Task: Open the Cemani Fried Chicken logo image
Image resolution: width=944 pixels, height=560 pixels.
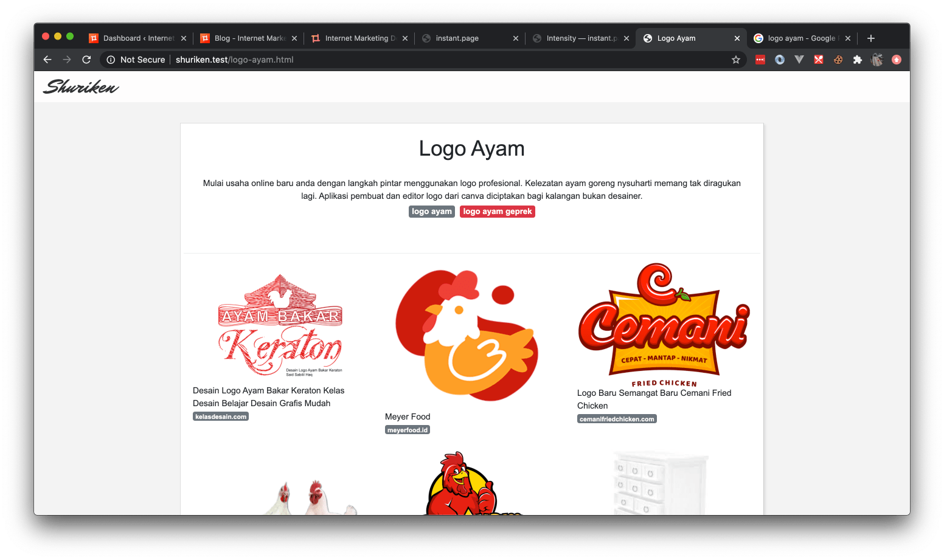Action: (664, 325)
